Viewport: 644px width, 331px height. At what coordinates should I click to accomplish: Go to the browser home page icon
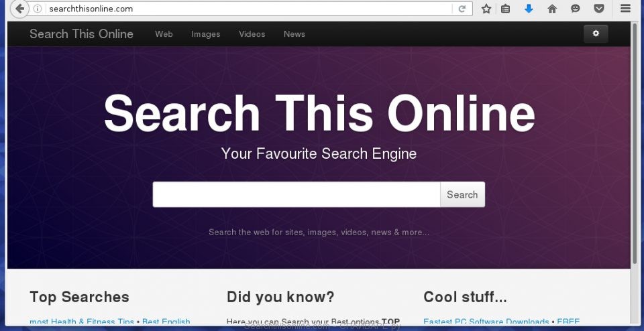[552, 9]
